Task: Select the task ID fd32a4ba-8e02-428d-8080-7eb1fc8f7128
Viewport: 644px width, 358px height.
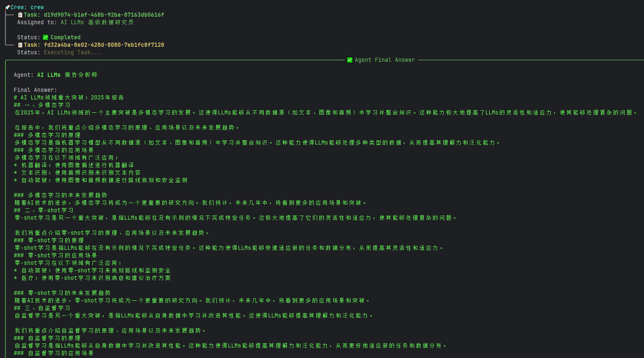Action: pos(104,45)
